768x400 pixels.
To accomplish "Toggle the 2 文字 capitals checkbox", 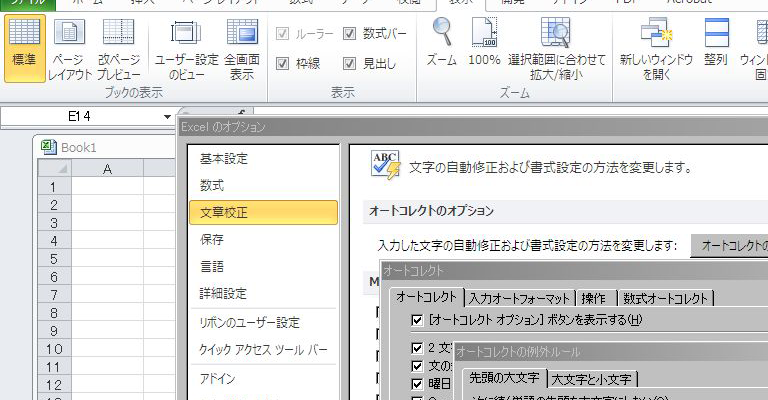I will [417, 348].
